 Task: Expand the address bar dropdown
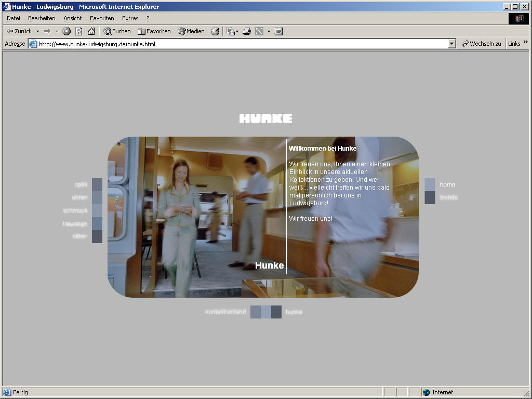452,44
